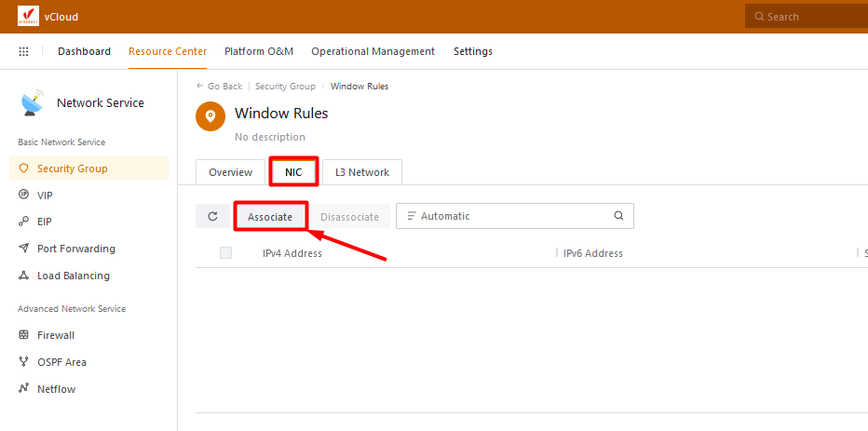
Task: Select Security Group breadcrumb link
Action: pos(285,87)
